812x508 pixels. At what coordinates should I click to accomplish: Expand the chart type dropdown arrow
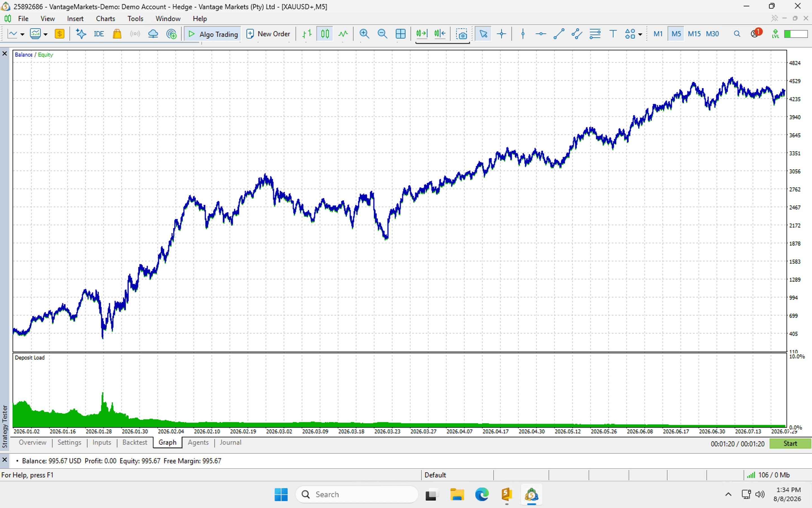tap(22, 34)
